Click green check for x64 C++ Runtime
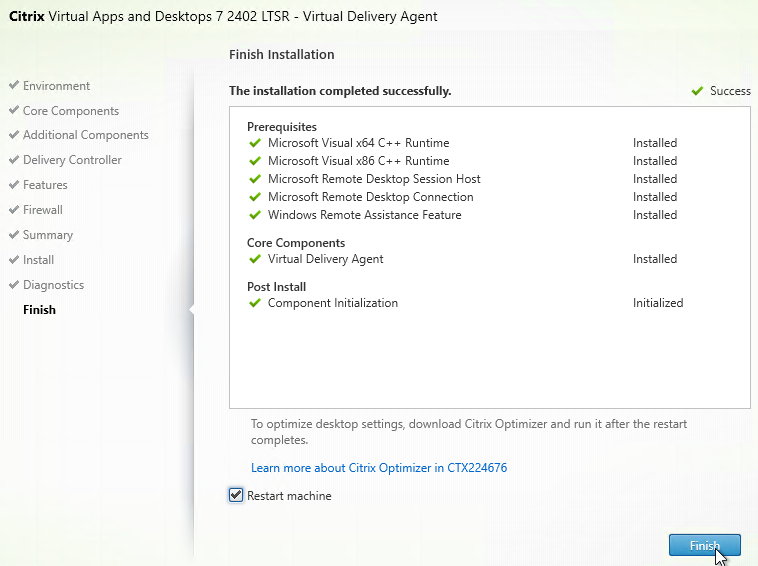This screenshot has height=566, width=758. coord(255,144)
